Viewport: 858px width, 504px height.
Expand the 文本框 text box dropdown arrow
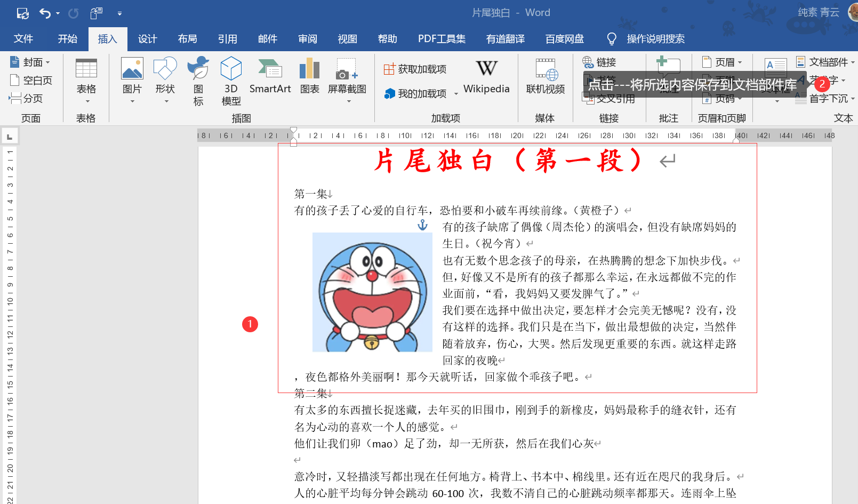pyautogui.click(x=777, y=101)
